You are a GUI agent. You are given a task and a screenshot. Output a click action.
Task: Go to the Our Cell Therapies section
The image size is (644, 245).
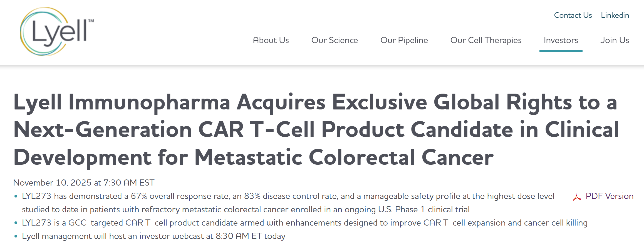486,40
